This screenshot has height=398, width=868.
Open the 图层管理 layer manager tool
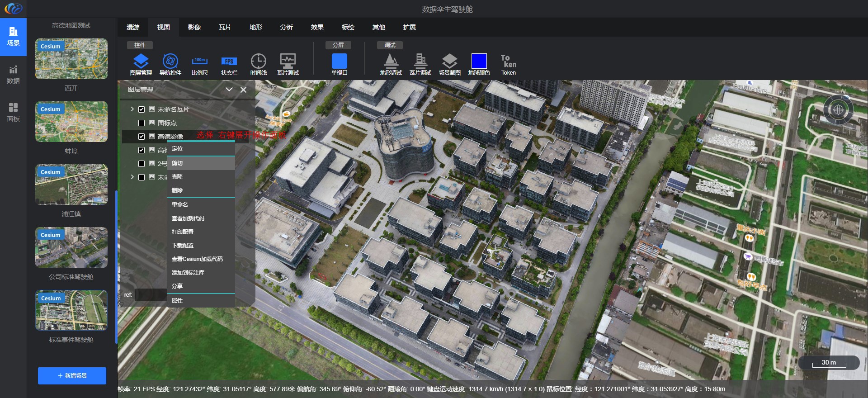[x=141, y=62]
